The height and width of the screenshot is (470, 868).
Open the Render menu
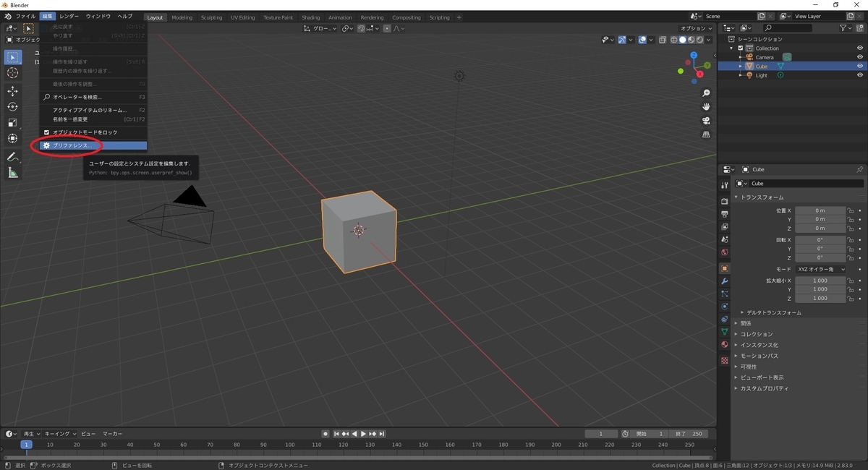(69, 16)
